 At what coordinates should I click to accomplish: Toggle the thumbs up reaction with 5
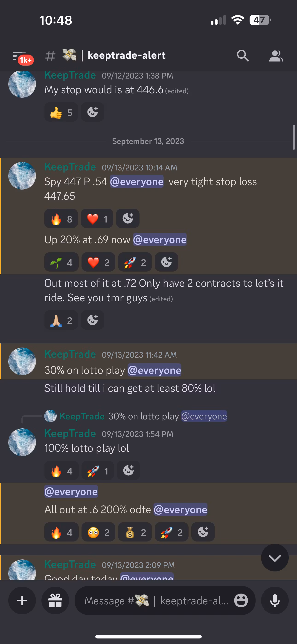pyautogui.click(x=61, y=112)
